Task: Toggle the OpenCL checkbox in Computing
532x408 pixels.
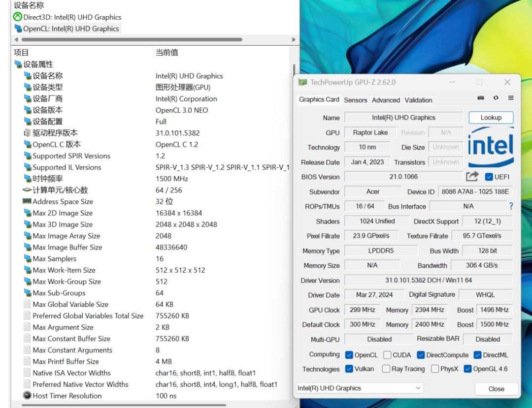Action: point(349,355)
